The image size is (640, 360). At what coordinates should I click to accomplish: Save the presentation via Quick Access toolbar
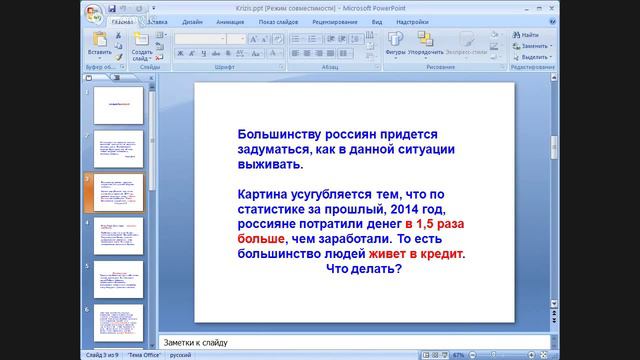coord(111,9)
